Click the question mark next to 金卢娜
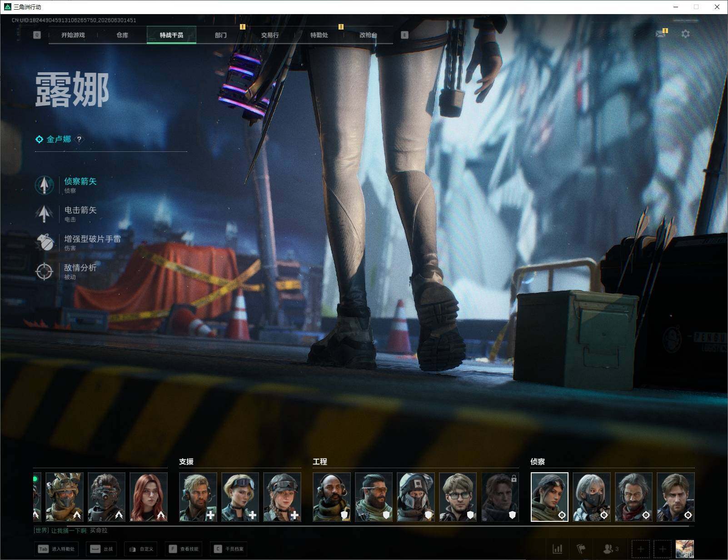The image size is (728, 560). pos(79,139)
